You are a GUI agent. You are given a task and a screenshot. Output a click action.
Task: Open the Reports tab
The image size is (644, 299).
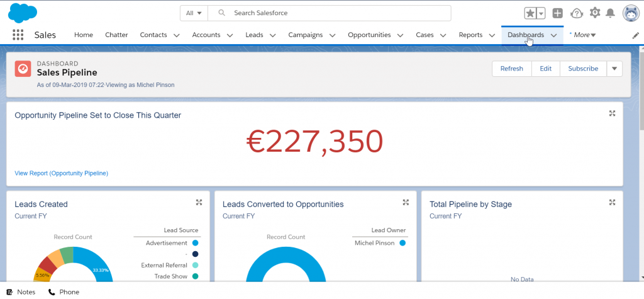tap(470, 35)
